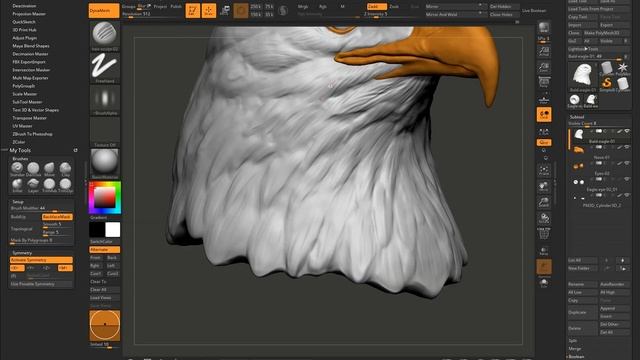Screen dimensions: 640x360
Task: Expand the Split subtool section
Action: (x=573, y=341)
